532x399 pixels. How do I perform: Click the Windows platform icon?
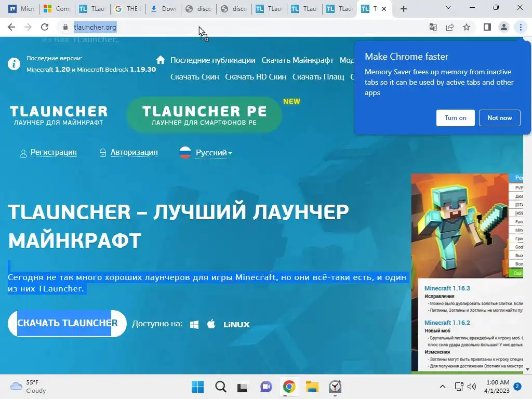(x=194, y=325)
